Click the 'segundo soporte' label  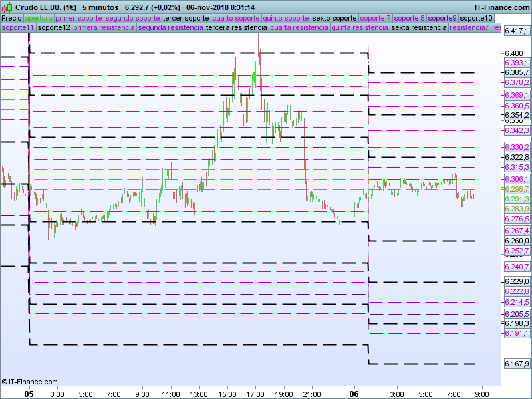[x=132, y=18]
